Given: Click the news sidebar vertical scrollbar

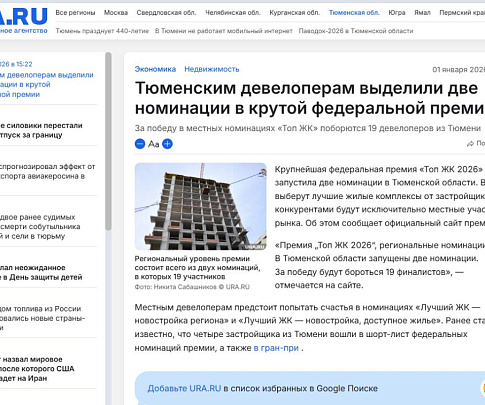Looking at the screenshot, I should (x=108, y=141).
